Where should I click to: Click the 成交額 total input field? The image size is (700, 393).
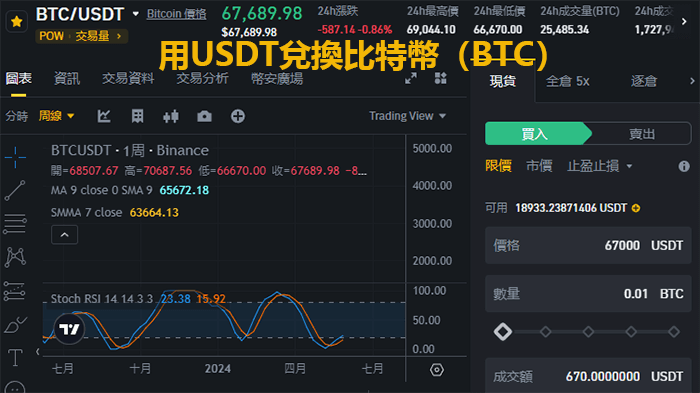point(588,376)
